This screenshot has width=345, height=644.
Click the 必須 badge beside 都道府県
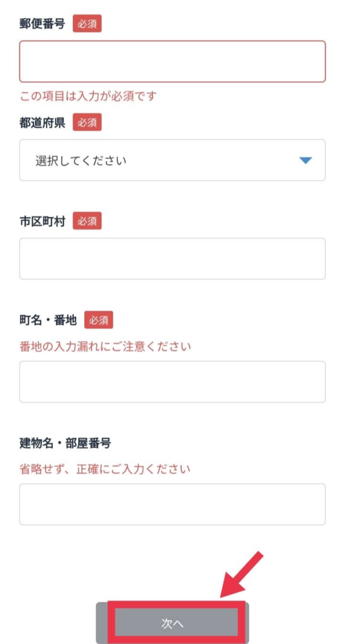point(87,123)
